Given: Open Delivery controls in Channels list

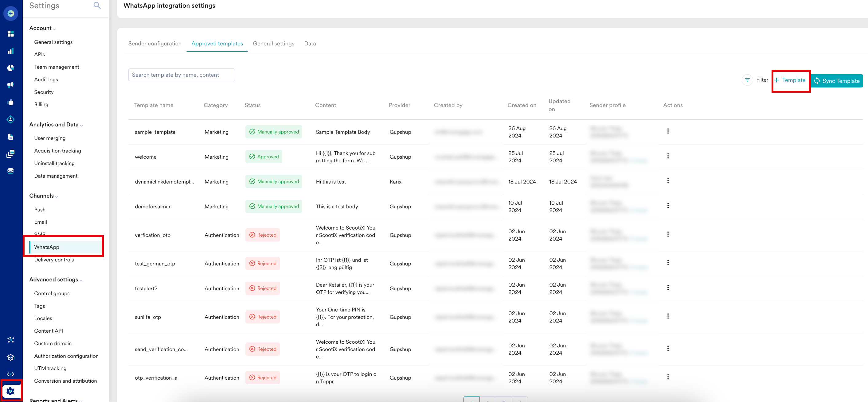Looking at the screenshot, I should point(54,260).
